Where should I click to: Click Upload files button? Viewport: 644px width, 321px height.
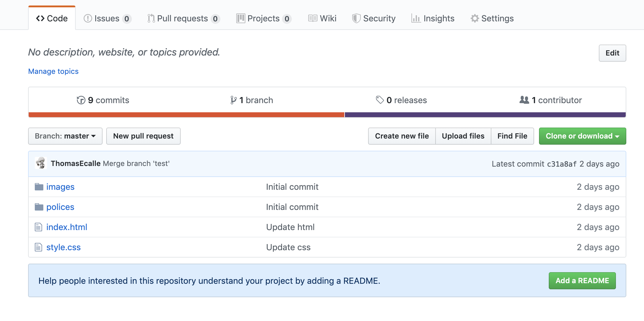click(463, 136)
